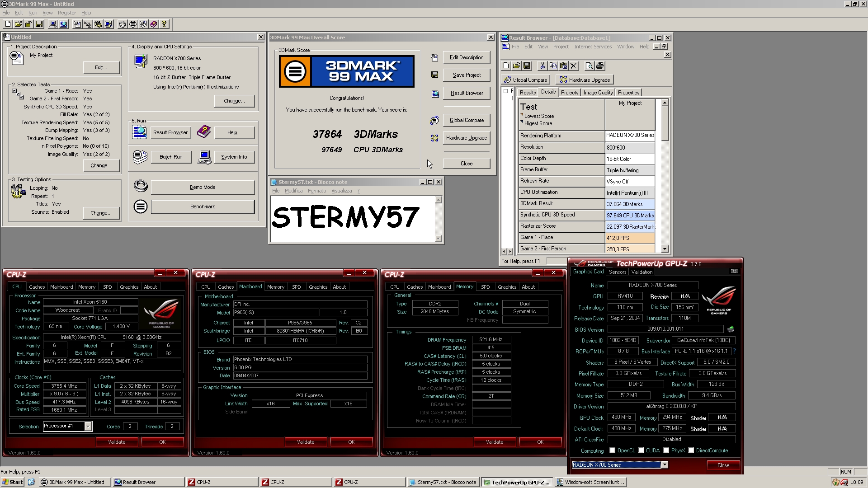This screenshot has width=868, height=488.
Task: Open the SPD tab in the Memory CPU-Z window
Action: (485, 287)
